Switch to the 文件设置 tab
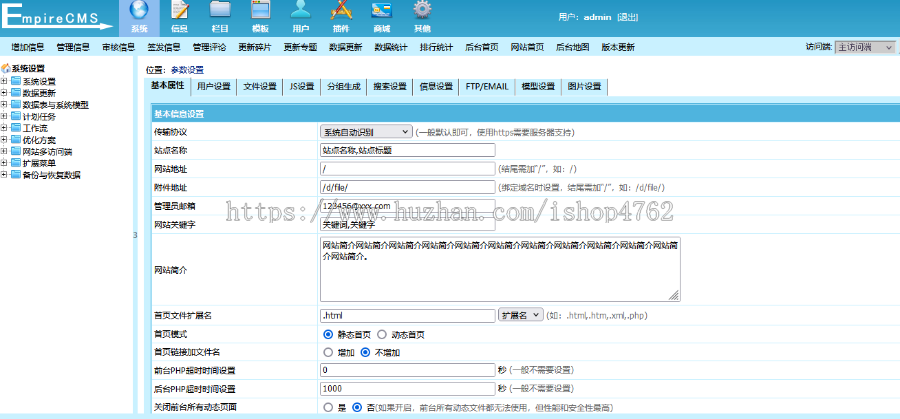900x419 pixels. [x=259, y=87]
